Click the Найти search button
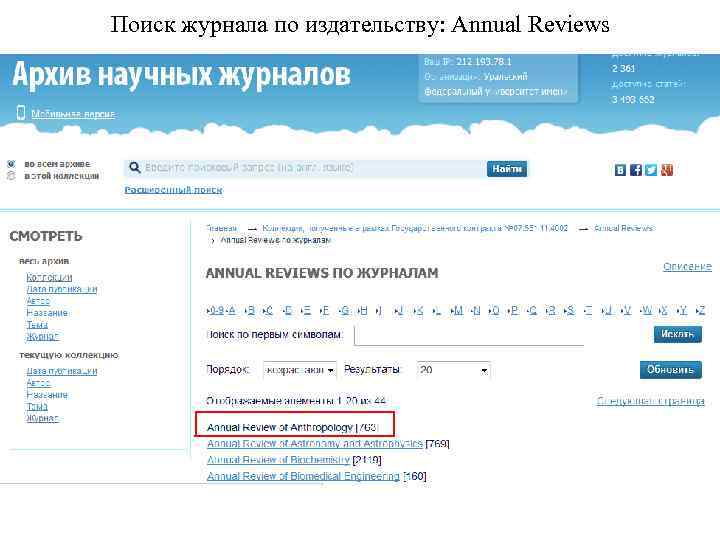 [x=507, y=169]
